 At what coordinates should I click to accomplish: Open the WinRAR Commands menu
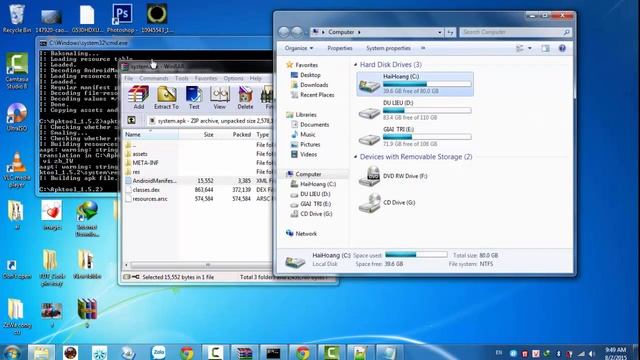tap(153, 78)
